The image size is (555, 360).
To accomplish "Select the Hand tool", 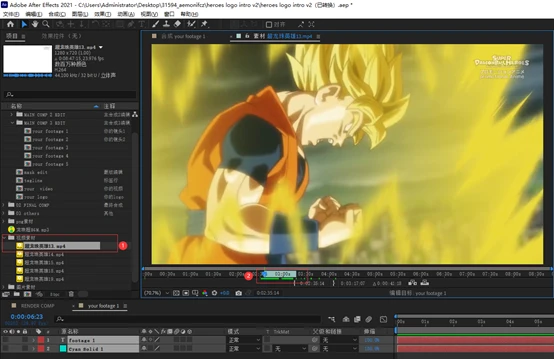I will [x=35, y=24].
